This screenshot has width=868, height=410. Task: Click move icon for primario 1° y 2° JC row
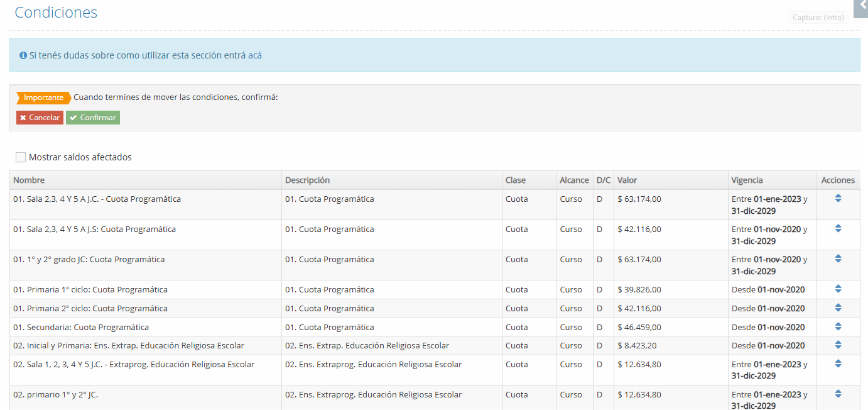tap(838, 394)
